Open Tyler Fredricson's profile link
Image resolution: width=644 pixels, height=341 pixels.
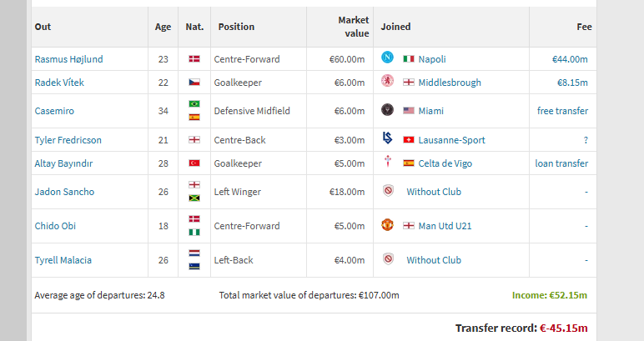(68, 140)
